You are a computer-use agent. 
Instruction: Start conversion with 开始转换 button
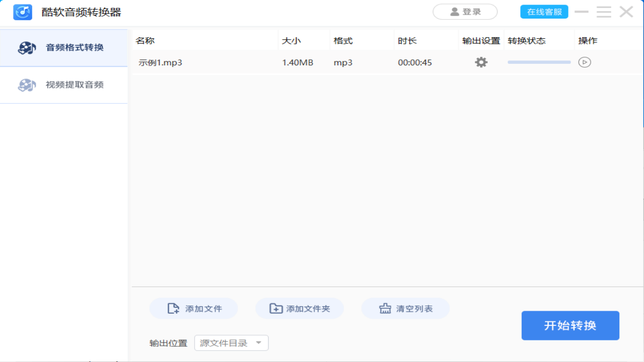(x=570, y=325)
